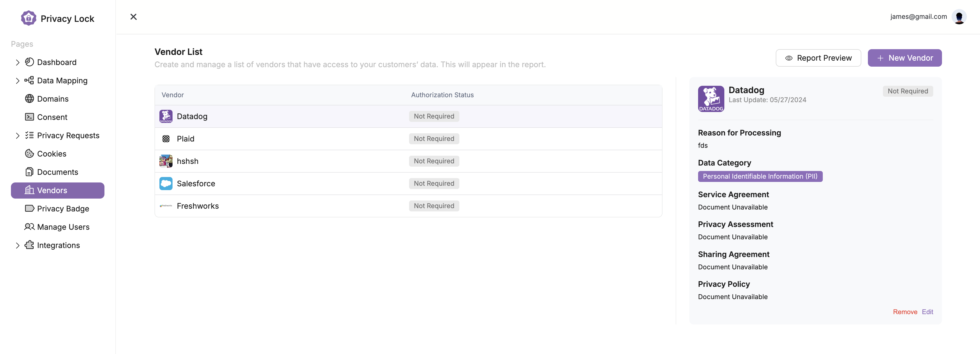Image resolution: width=980 pixels, height=354 pixels.
Task: Click Not Required badge in Freshworks row
Action: point(434,206)
